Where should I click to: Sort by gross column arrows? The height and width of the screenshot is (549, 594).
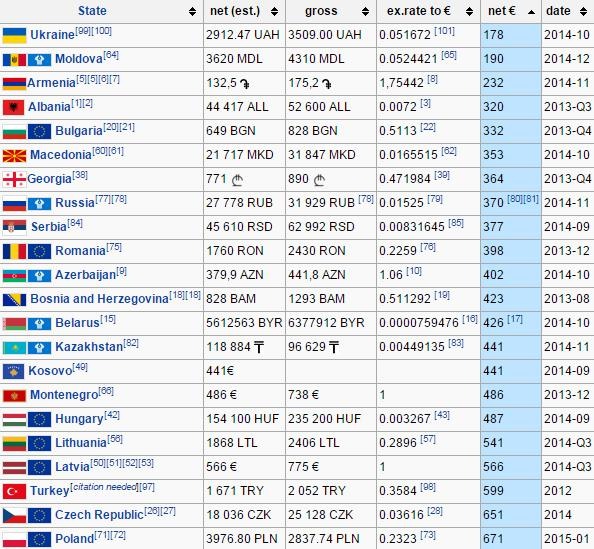pos(365,11)
